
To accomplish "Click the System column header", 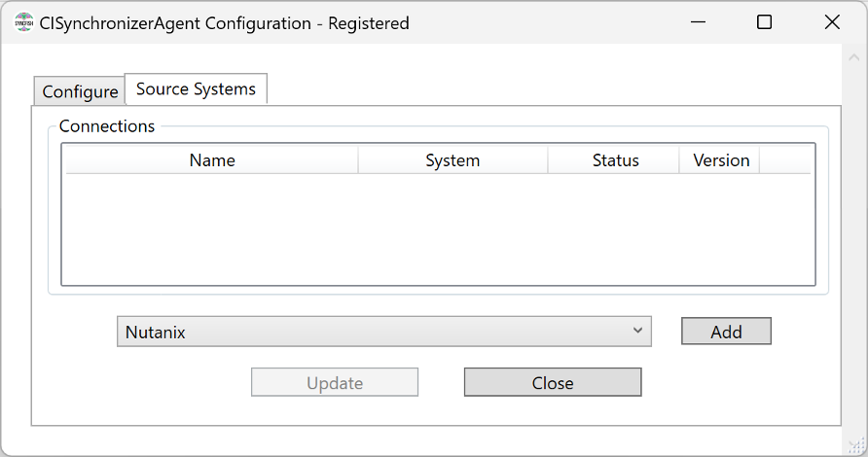I will click(452, 159).
